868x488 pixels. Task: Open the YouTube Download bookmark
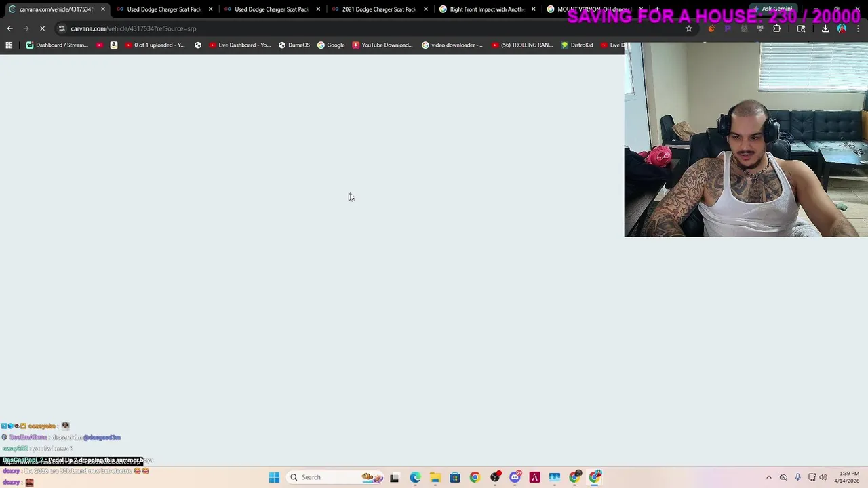[382, 45]
